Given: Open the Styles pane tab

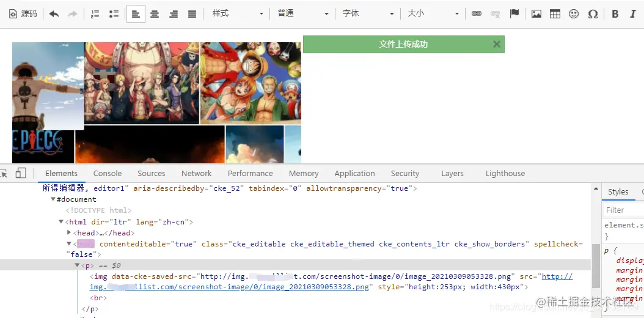Looking at the screenshot, I should (x=618, y=191).
